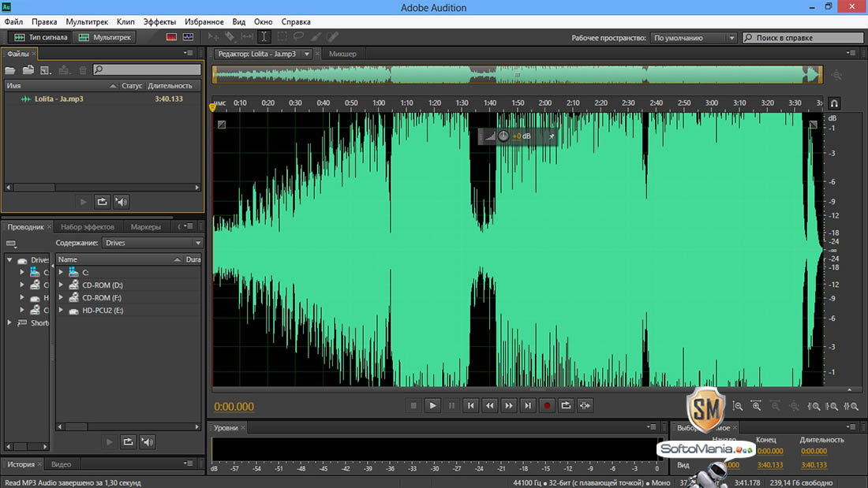Open the Редактор file dropdown arrow
This screenshot has width=868, height=488.
point(307,54)
